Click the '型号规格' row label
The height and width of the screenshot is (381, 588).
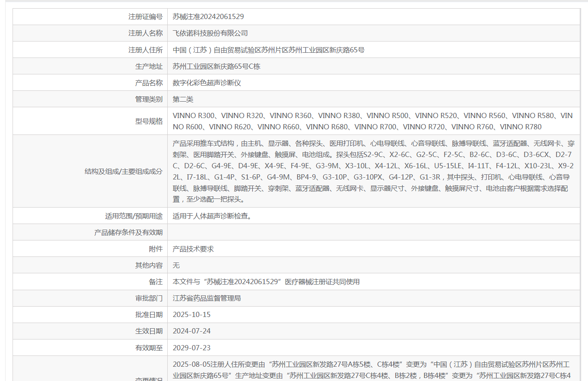point(149,121)
